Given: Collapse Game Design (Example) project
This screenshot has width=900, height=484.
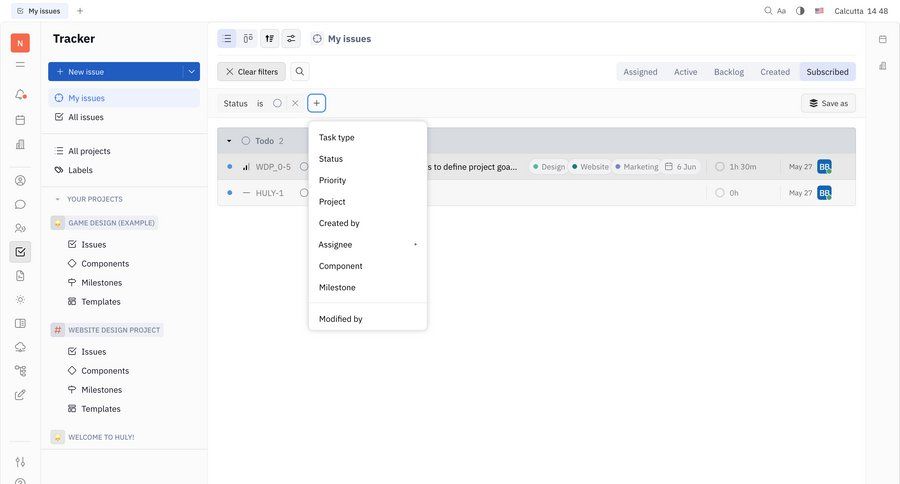Looking at the screenshot, I should (104, 223).
